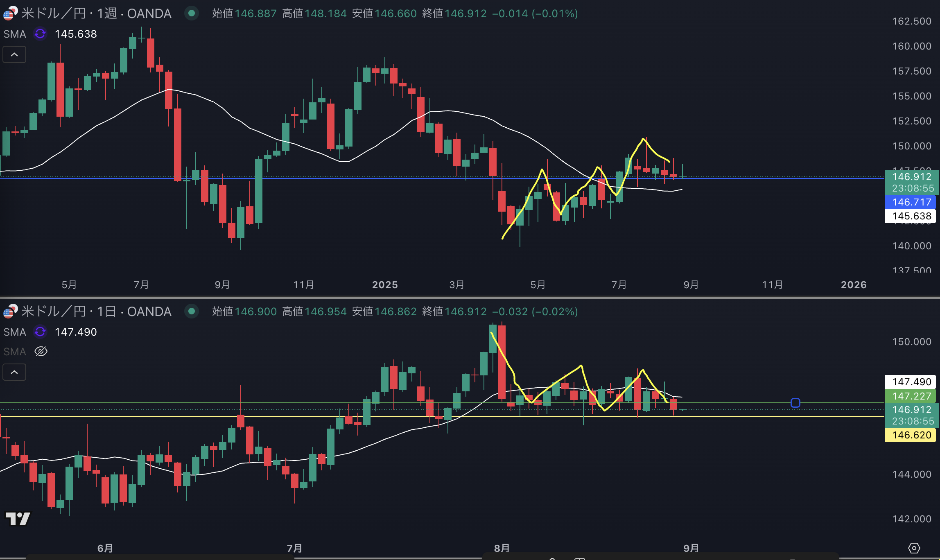940x560 pixels.
Task: Click the green market status dot in weekly chart
Action: click(191, 13)
